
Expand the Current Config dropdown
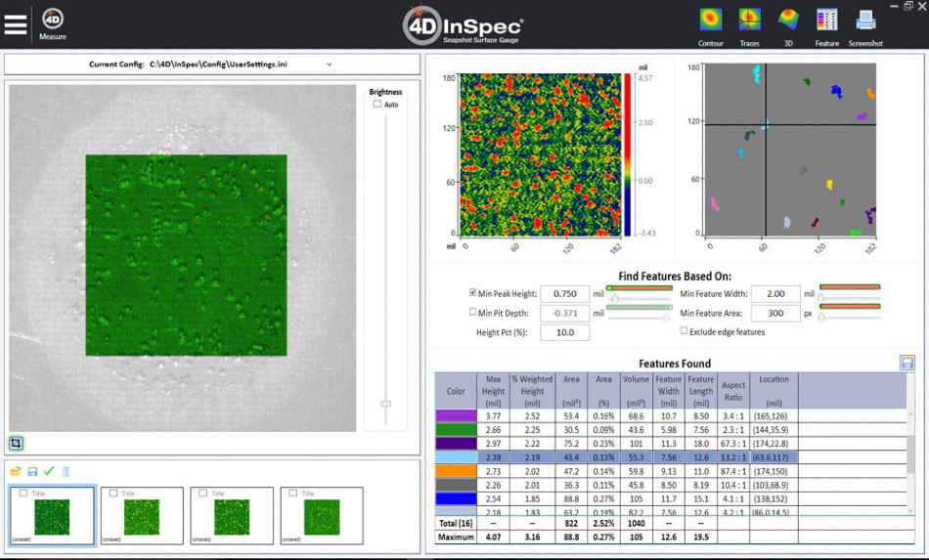pyautogui.click(x=329, y=65)
